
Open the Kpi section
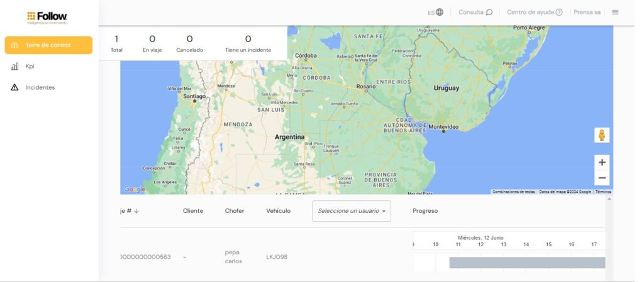click(x=30, y=66)
